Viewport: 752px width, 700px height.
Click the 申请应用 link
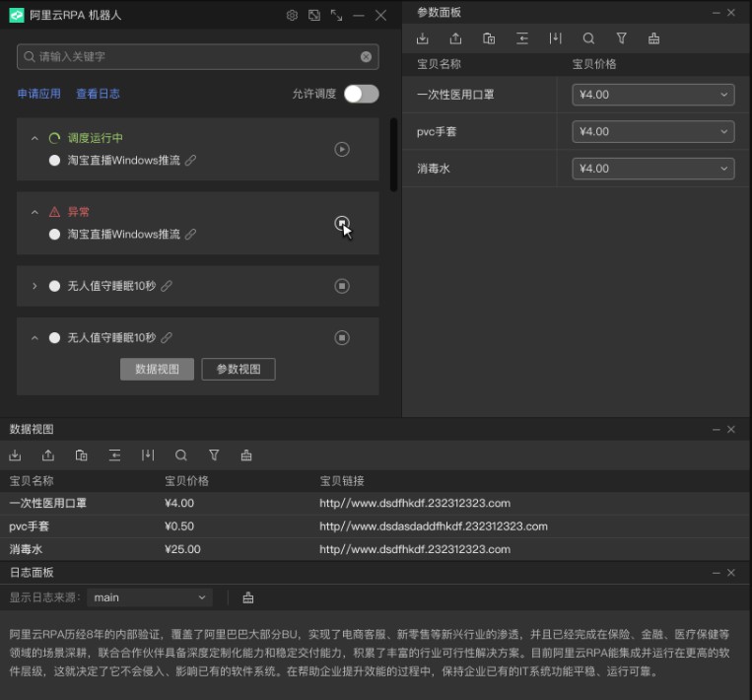click(x=39, y=94)
